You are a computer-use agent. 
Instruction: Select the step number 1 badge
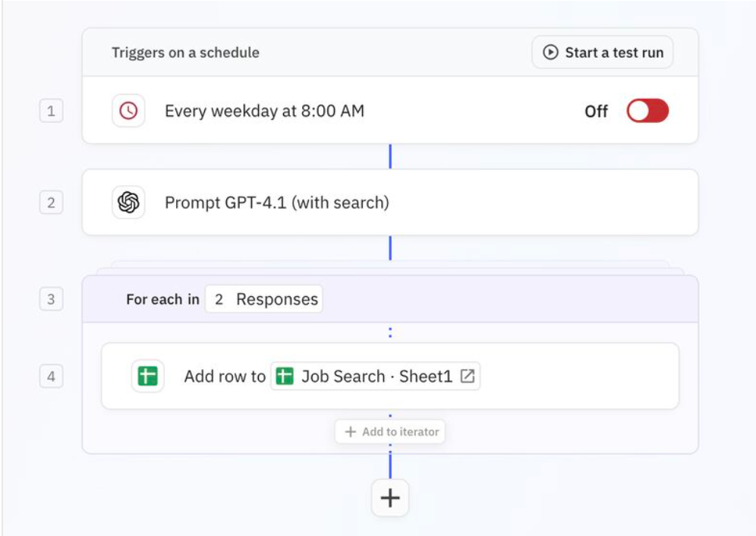coord(51,111)
